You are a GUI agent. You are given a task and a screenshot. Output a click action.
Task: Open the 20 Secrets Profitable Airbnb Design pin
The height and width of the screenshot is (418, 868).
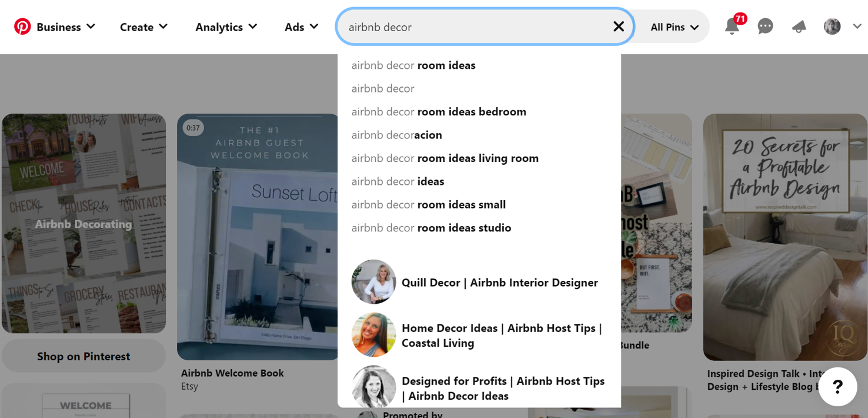click(x=784, y=237)
